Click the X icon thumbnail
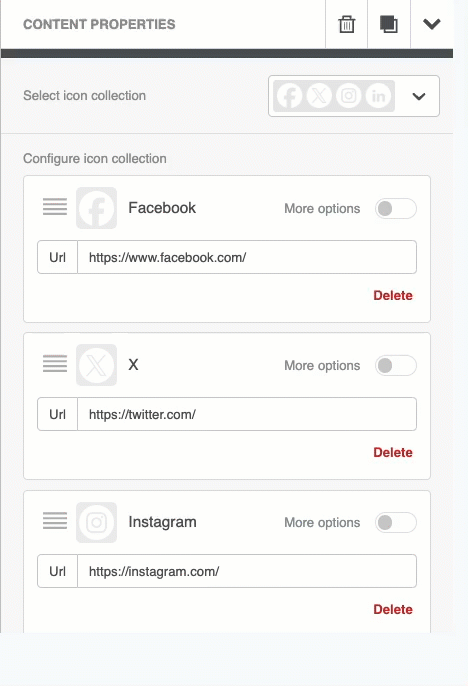The image size is (468, 686). click(x=96, y=365)
